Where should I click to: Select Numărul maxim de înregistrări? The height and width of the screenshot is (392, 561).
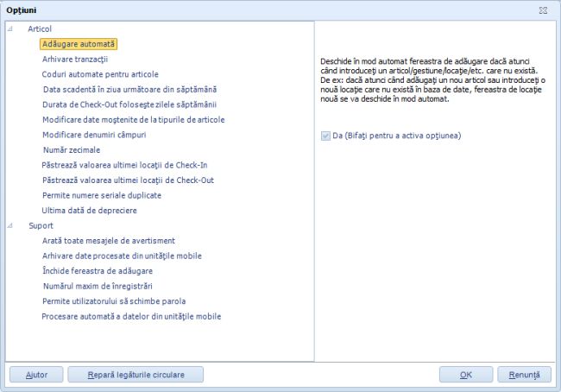pyautogui.click(x=98, y=285)
